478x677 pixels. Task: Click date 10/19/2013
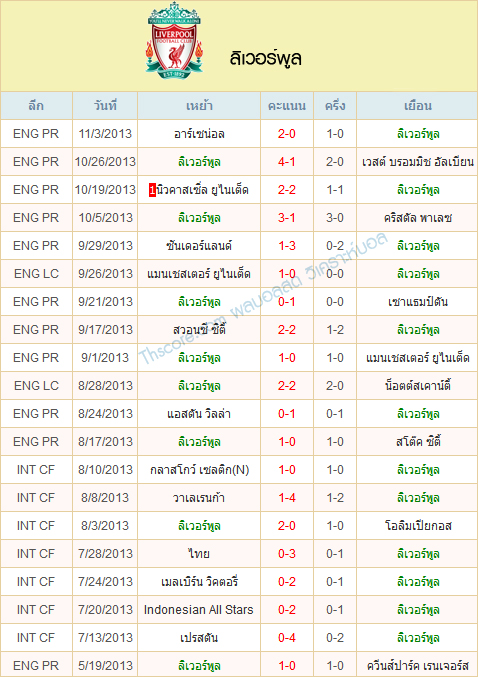click(x=105, y=190)
